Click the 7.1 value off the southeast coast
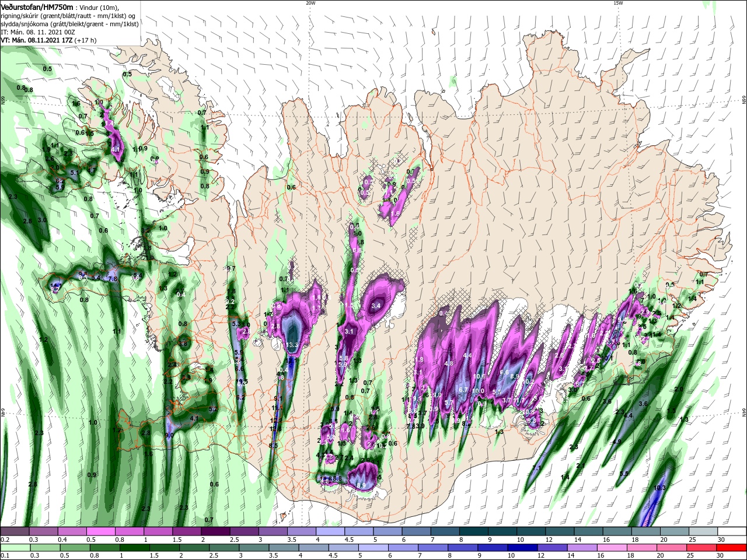 (x=536, y=468)
